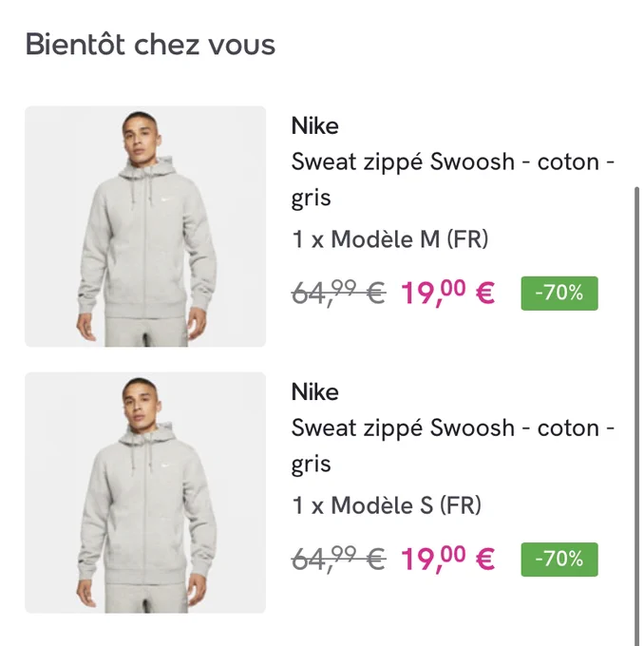
Task: Click the crossed-out 64,99 € on first item
Action: 339,293
